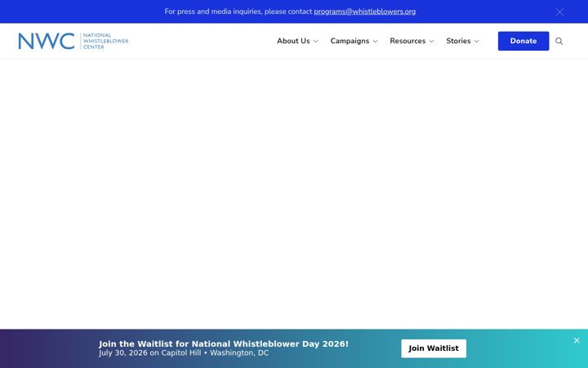
Task: Click the Join Waitlist button
Action: [x=434, y=348]
